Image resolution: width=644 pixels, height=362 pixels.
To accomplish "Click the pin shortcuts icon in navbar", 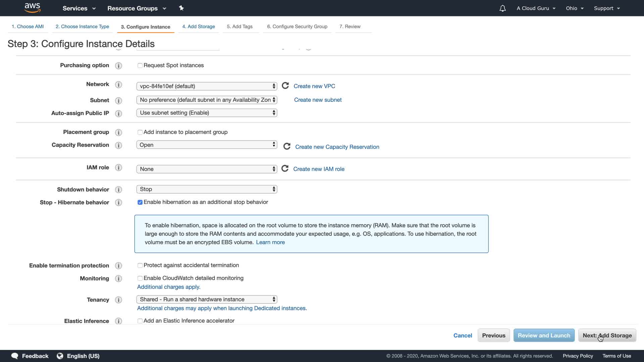I will 181,8.
